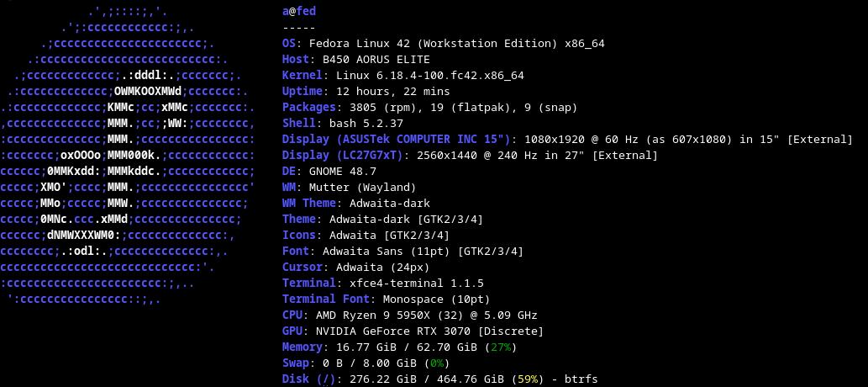Image resolution: width=868 pixels, height=387 pixels.
Task: Select the Disk (/) usage line with btrfs
Action: click(x=440, y=379)
